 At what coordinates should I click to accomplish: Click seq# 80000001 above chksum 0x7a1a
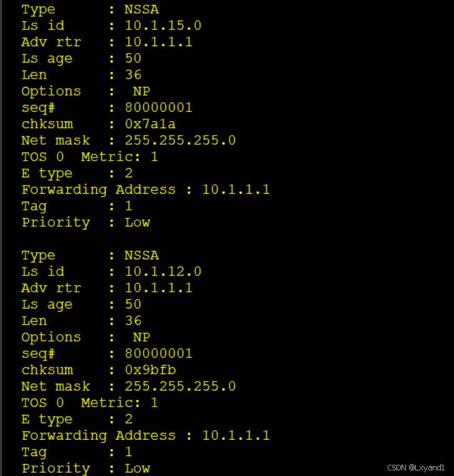pyautogui.click(x=158, y=107)
